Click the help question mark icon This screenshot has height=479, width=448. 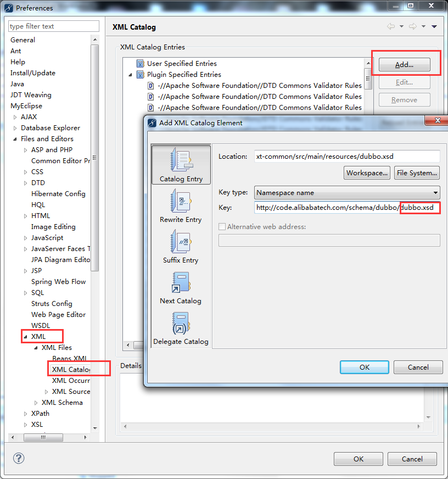[x=19, y=458]
